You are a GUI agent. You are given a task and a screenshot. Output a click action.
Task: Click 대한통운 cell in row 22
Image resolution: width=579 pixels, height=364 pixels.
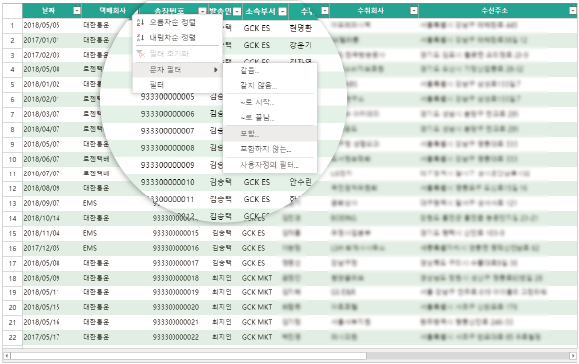pyautogui.click(x=96, y=337)
